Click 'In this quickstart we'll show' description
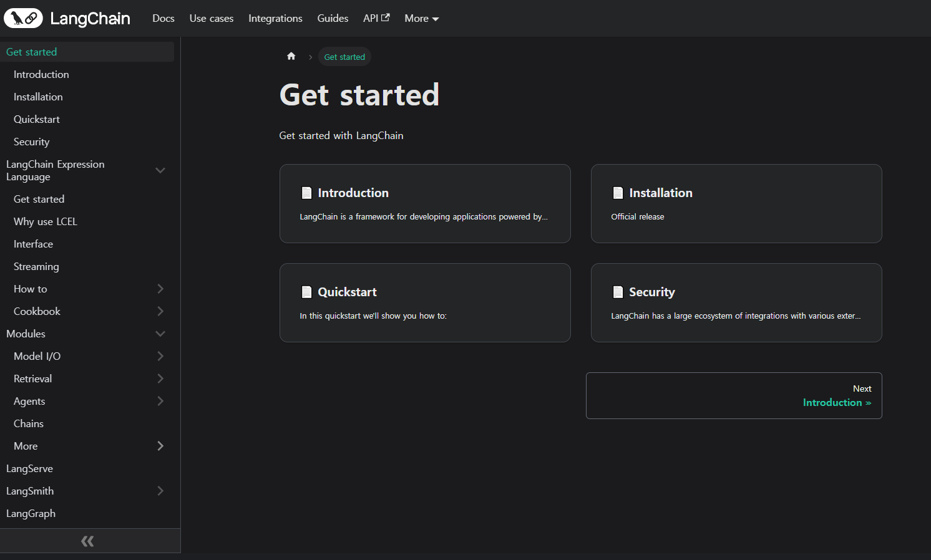Image resolution: width=931 pixels, height=560 pixels. click(x=373, y=316)
